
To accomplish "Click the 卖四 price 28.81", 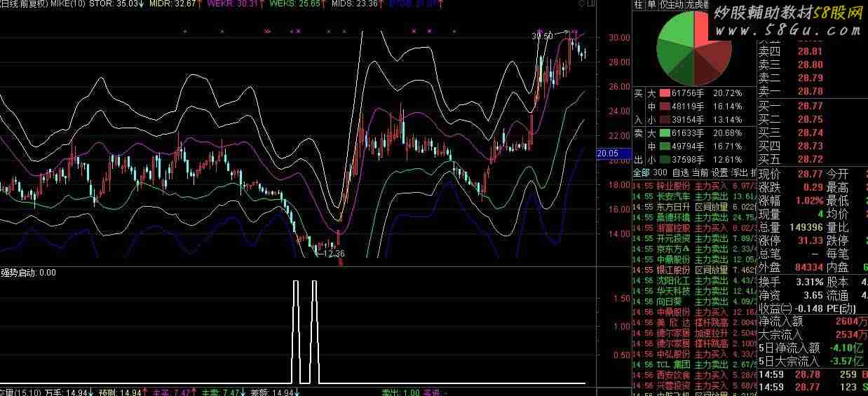I will point(809,51).
